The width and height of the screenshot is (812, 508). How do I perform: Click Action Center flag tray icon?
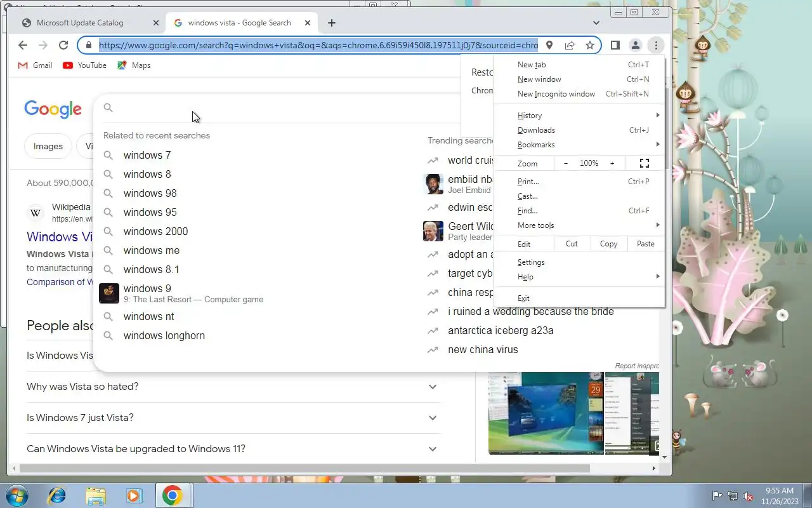(717, 496)
